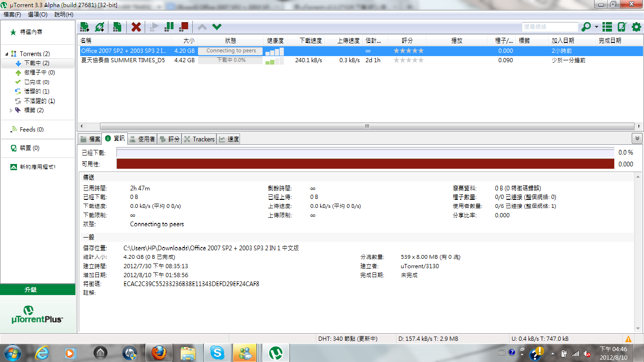Click in the 搜尋網絡 search box
The height and width of the screenshot is (362, 644).
[x=550, y=27]
